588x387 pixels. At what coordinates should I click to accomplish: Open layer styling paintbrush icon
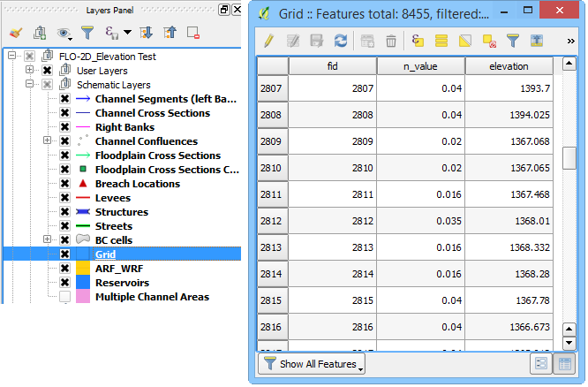point(15,33)
